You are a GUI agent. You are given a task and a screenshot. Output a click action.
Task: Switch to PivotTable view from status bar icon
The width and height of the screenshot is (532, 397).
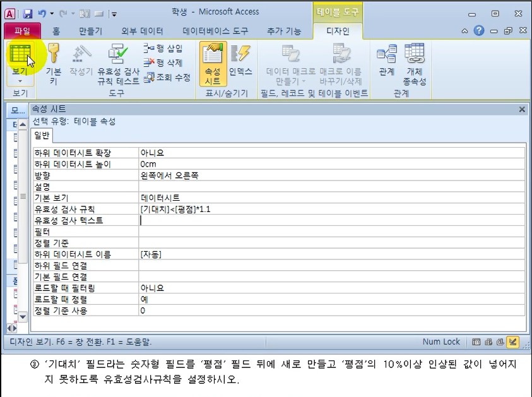pos(488,342)
